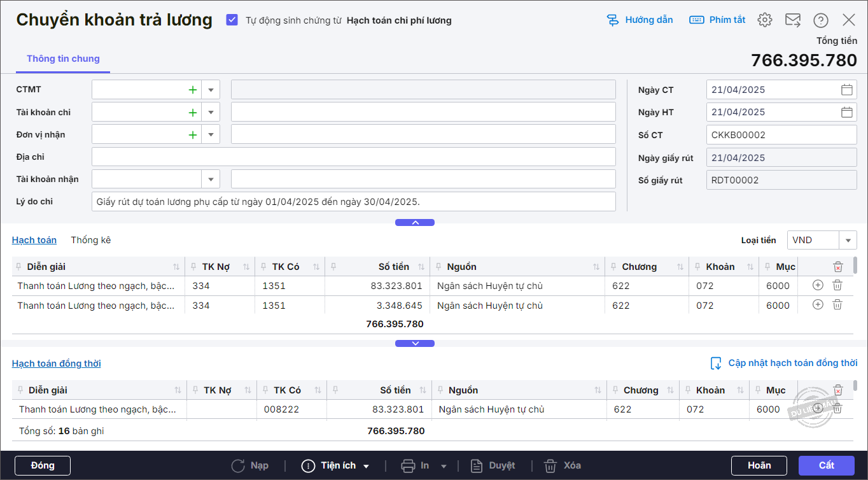Open the settings gear icon

(x=764, y=20)
